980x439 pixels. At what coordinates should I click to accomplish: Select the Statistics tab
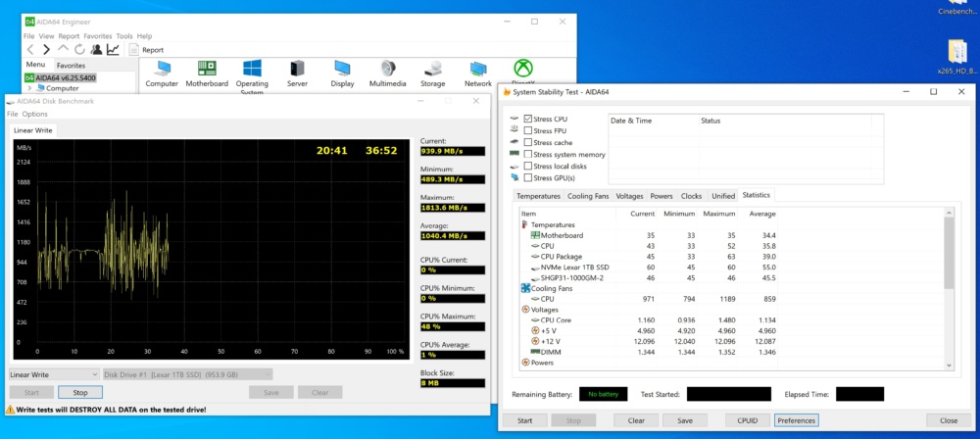pos(756,195)
